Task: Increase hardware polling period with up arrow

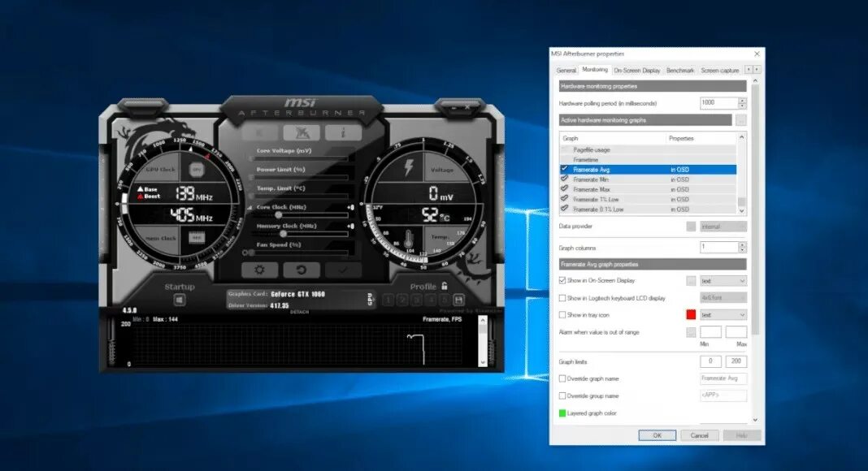Action: 742,100
